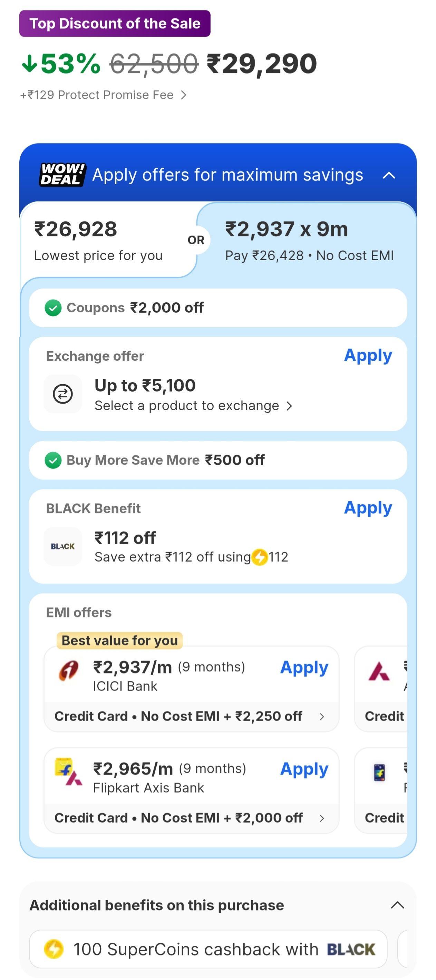Apply the Exchange offer
Viewport: 436px width, 980px height.
pyautogui.click(x=368, y=356)
